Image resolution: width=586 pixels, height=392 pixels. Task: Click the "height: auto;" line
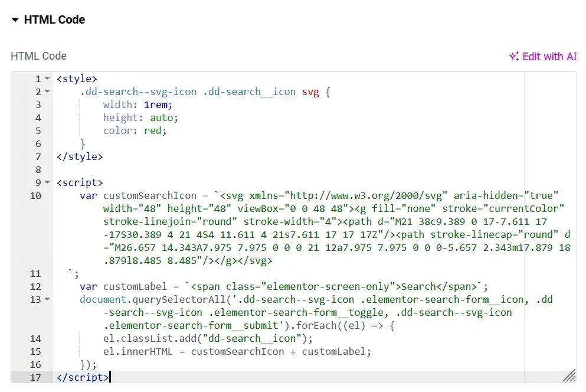140,118
